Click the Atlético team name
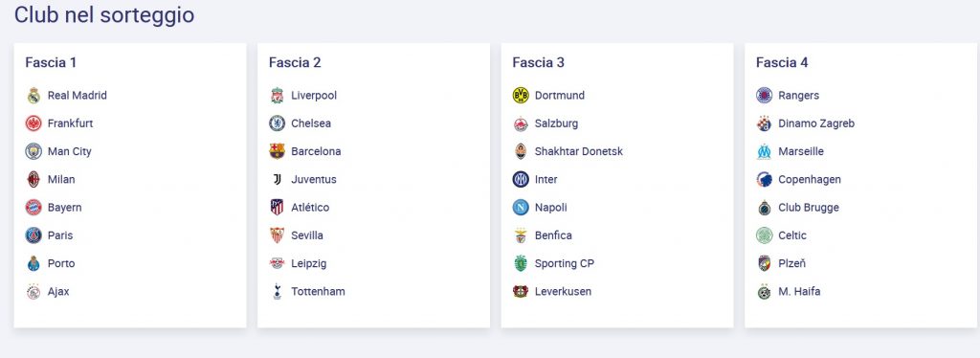The height and width of the screenshot is (358, 980). point(310,208)
